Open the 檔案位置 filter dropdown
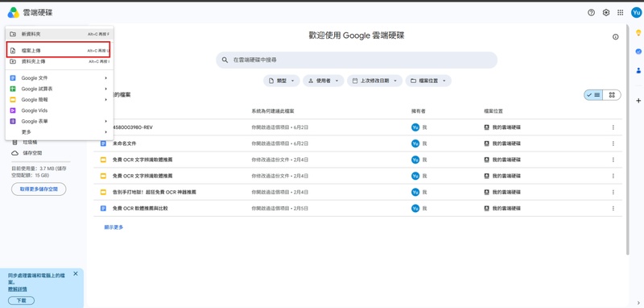Image resolution: width=644 pixels, height=308 pixels. click(428, 81)
